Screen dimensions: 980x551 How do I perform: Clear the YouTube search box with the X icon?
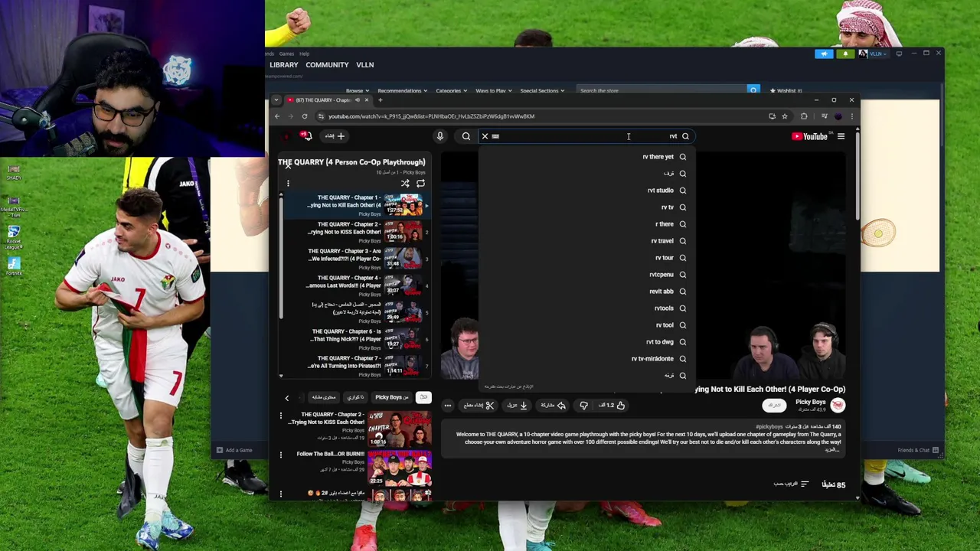pyautogui.click(x=485, y=136)
